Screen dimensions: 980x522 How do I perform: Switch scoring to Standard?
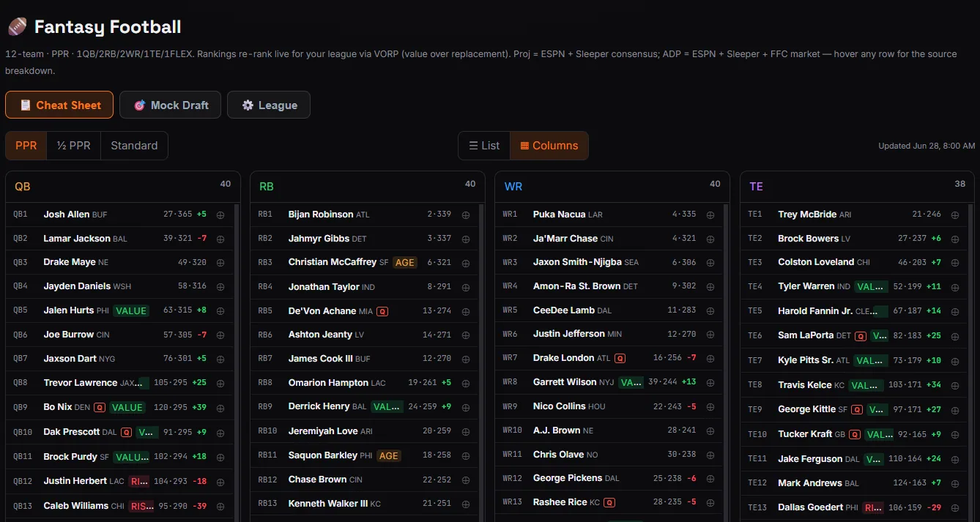tap(134, 146)
